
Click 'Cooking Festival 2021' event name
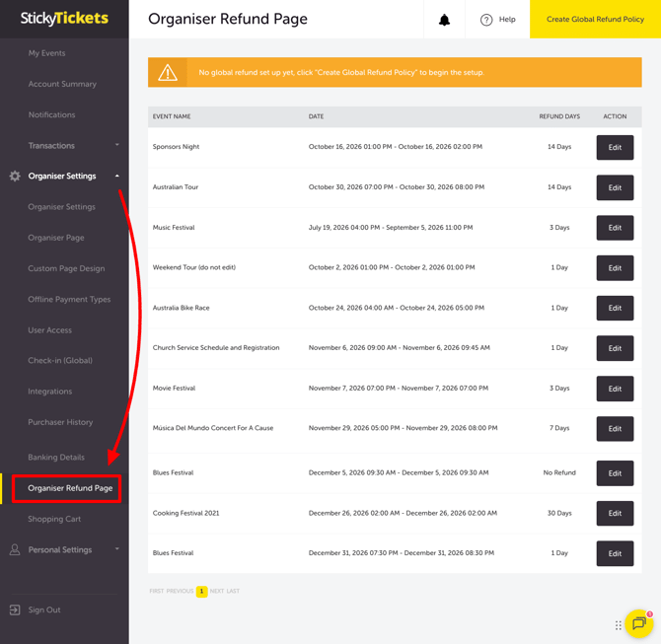click(185, 513)
